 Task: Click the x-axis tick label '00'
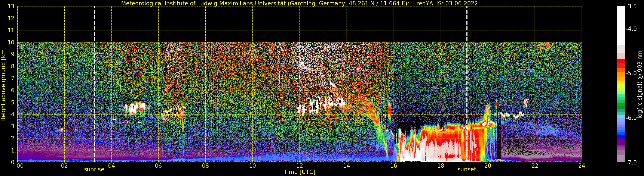20,166
